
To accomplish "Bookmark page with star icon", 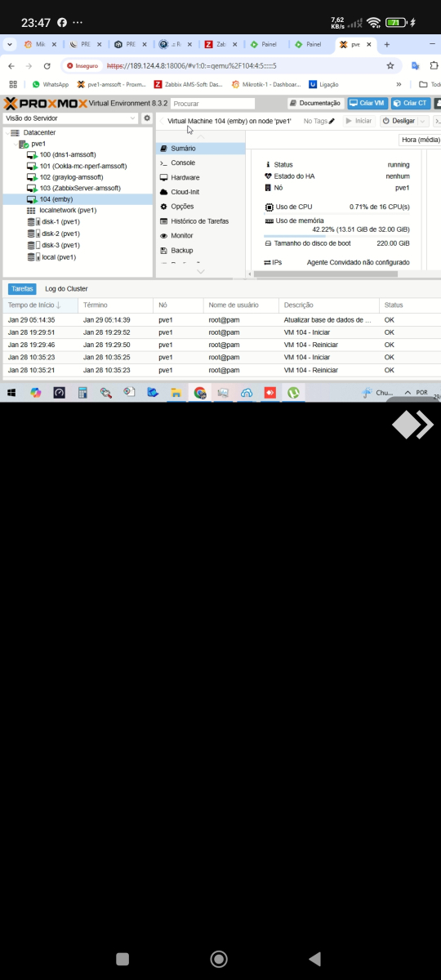I will pyautogui.click(x=390, y=65).
